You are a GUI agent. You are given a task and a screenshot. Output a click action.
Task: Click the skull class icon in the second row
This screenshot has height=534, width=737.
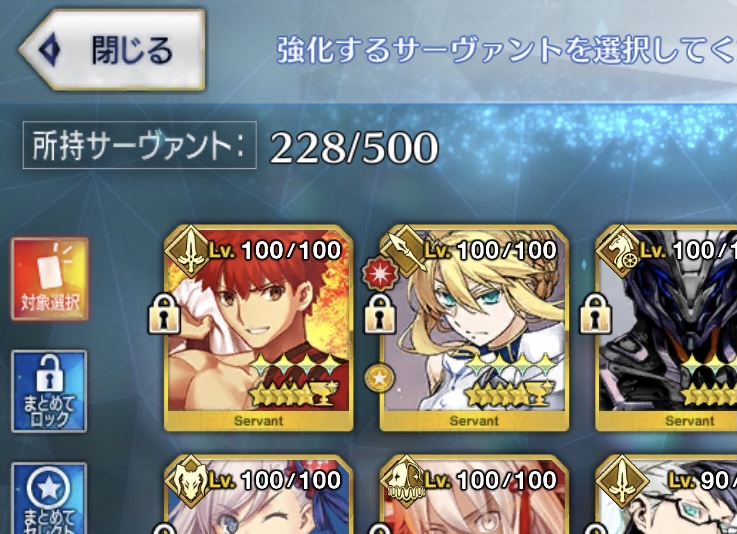(x=406, y=481)
